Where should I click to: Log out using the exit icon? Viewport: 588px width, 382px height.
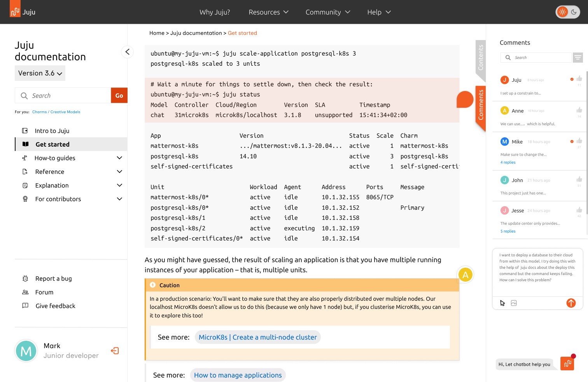point(115,351)
